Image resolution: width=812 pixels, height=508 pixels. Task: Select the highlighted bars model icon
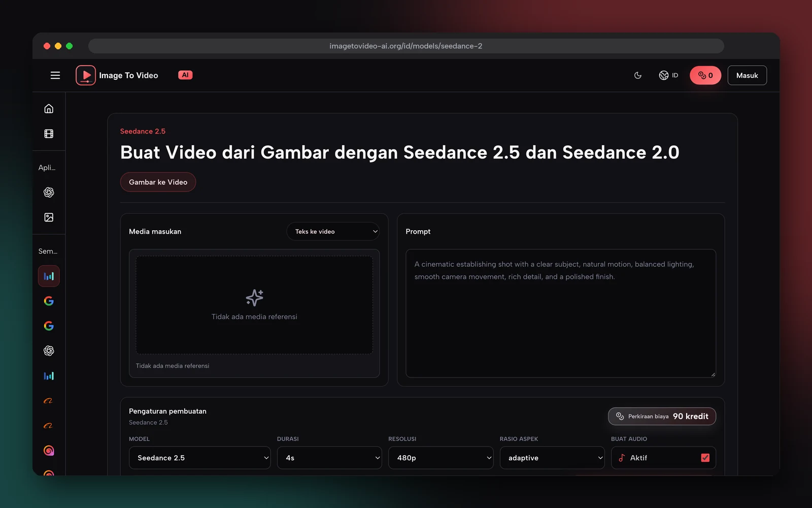tap(49, 276)
